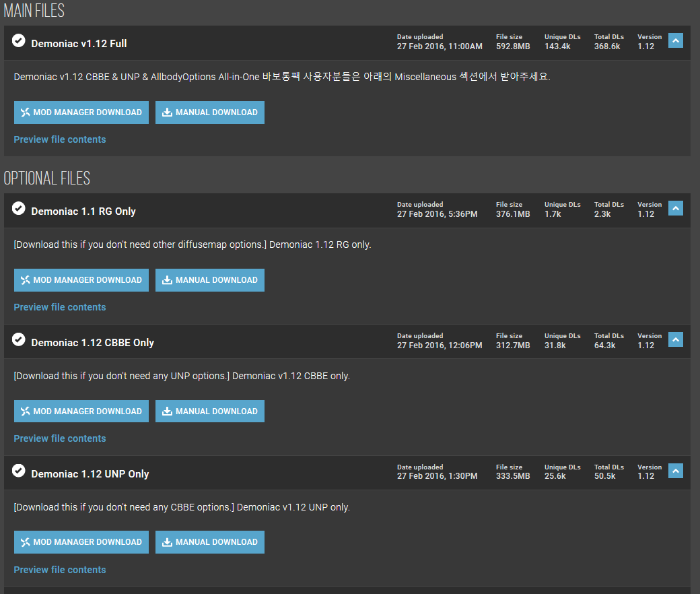Preview file contents of Demoniac v1.12 Full

point(60,139)
